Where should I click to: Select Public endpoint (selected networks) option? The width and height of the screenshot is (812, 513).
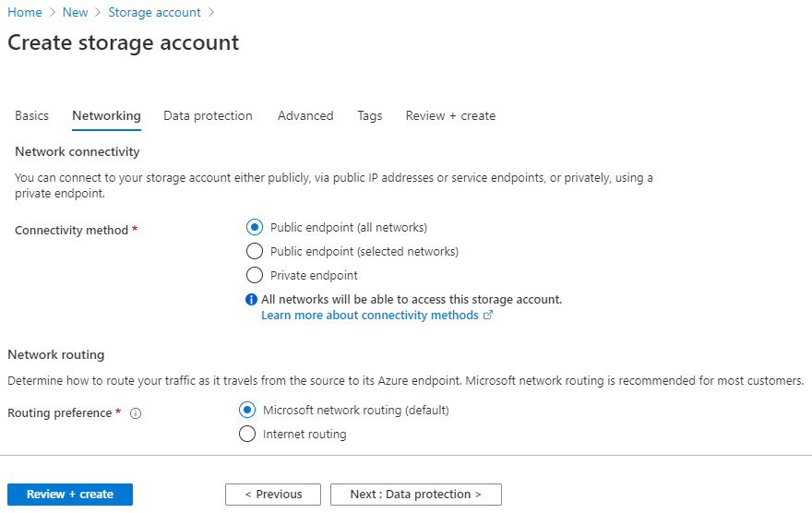(255, 251)
